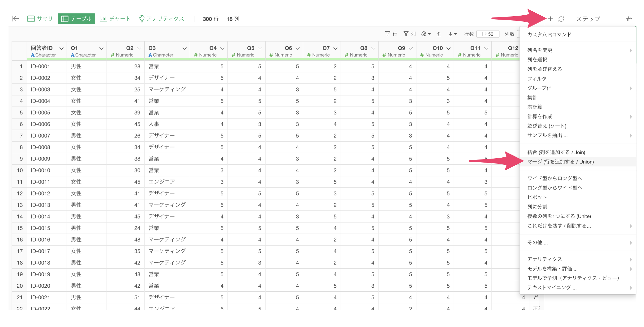Select 表計算 from the step menu
The image size is (644, 327).
[578, 107]
